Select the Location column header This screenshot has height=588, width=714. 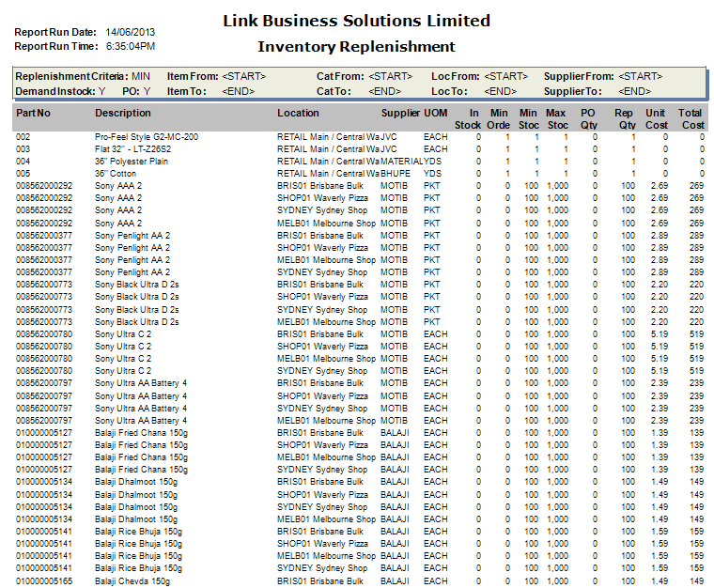(x=298, y=113)
